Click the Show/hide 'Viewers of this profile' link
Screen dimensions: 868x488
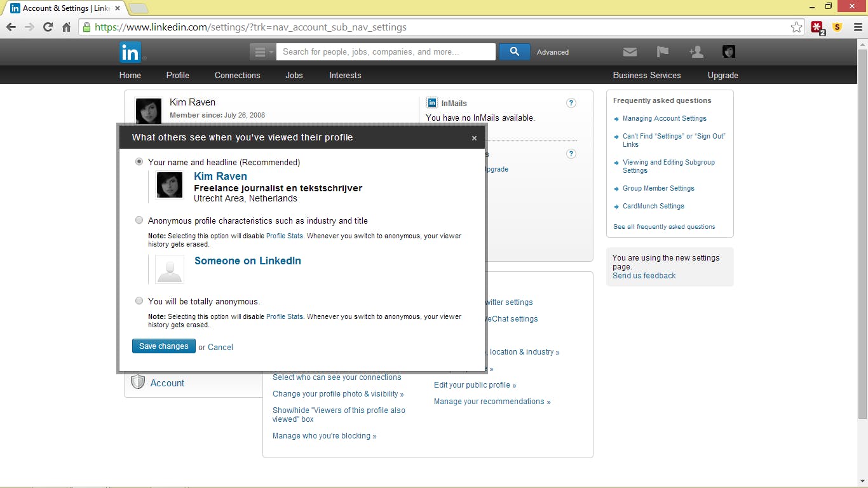tap(339, 415)
